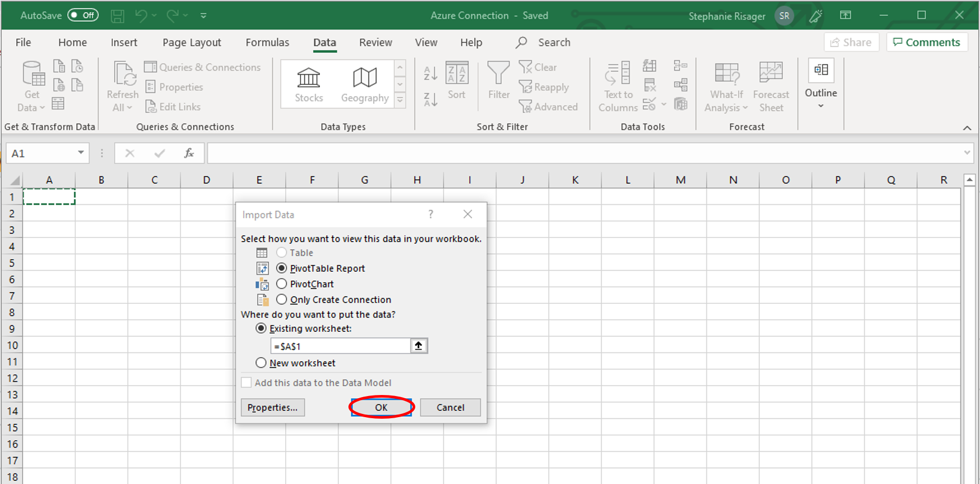Click the Text to Columns icon
The image size is (980, 484).
pyautogui.click(x=616, y=84)
